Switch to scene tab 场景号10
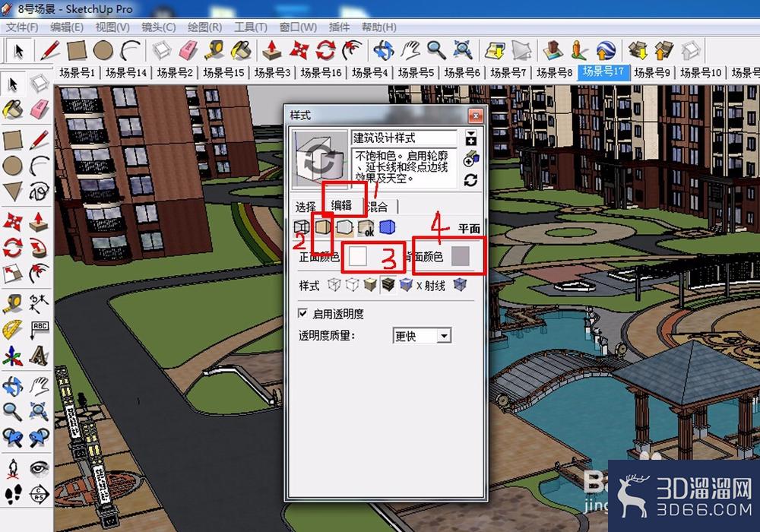760x532 pixels. click(701, 73)
